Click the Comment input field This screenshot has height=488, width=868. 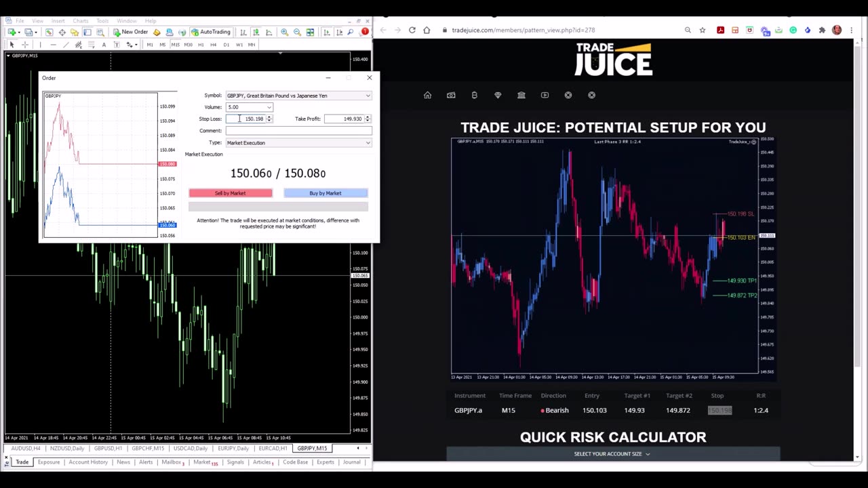point(298,131)
